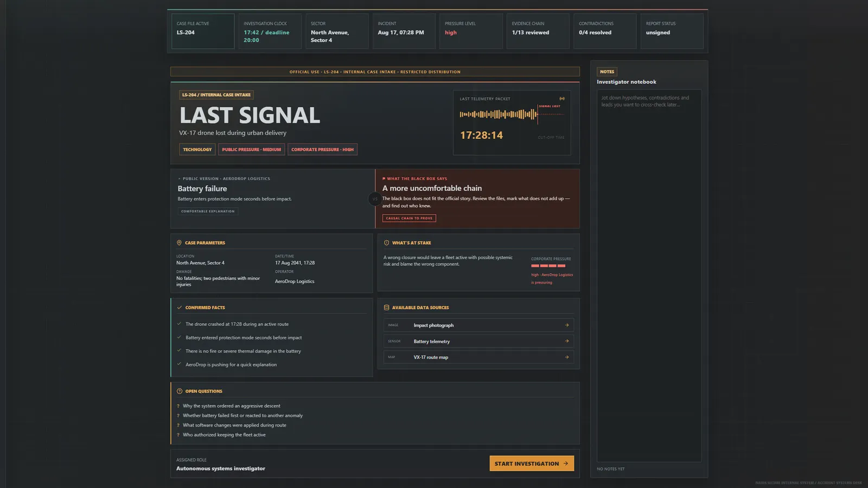The height and width of the screenshot is (488, 868).
Task: Click into the Investigator notebook text area
Action: click(x=649, y=275)
